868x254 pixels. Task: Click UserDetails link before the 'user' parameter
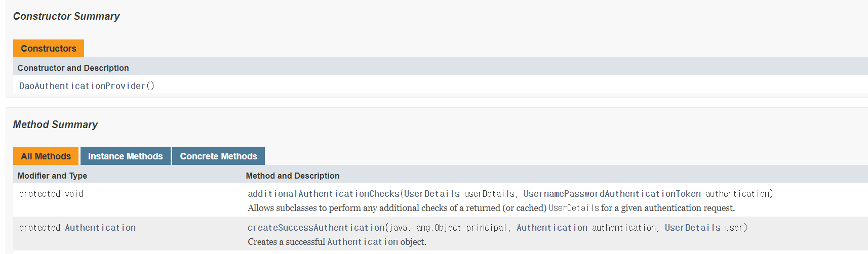click(x=693, y=228)
